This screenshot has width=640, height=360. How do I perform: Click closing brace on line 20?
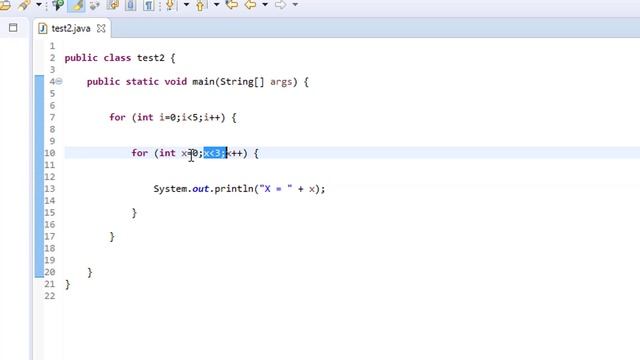(90, 272)
